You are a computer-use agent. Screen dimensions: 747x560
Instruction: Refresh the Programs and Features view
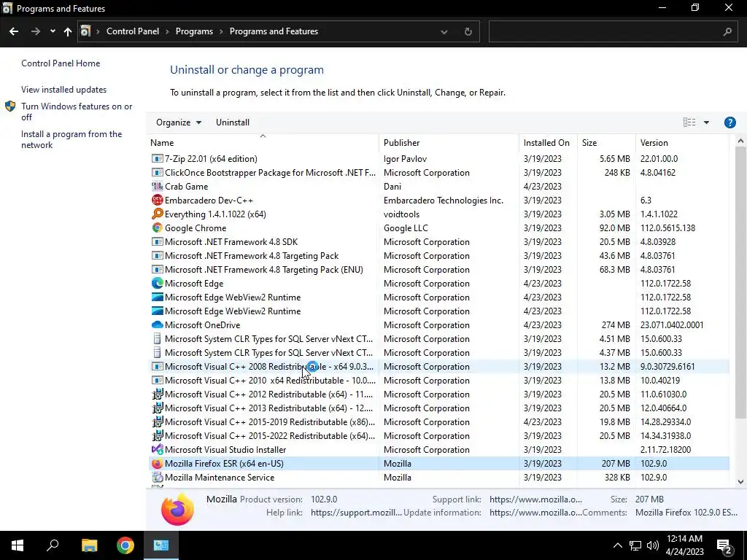[x=468, y=31]
